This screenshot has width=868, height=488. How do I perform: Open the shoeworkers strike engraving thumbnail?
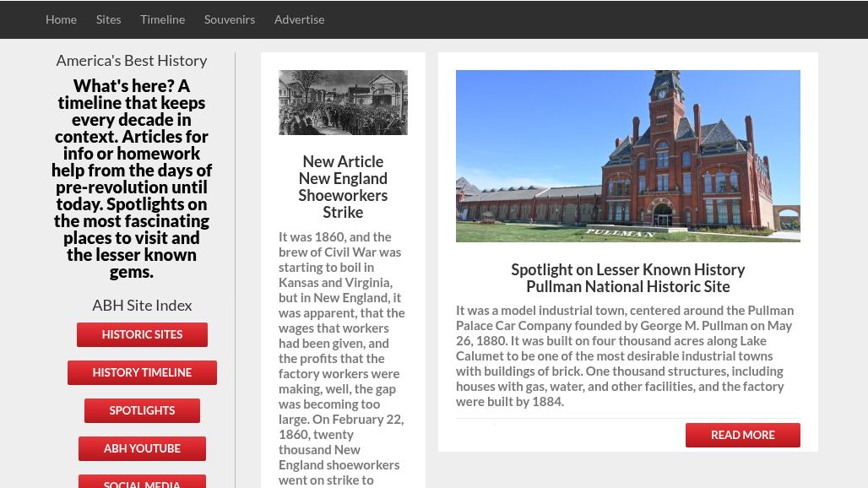(x=343, y=102)
